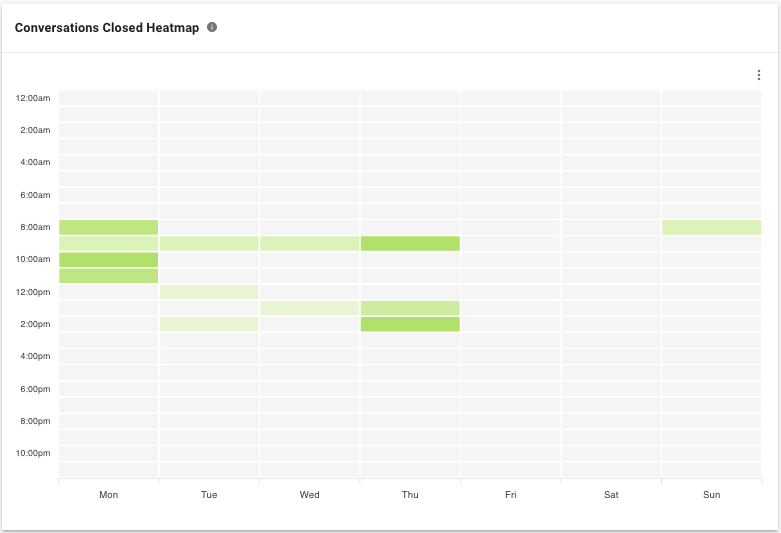Image resolution: width=781 pixels, height=533 pixels.
Task: Select the Monday 10:00am heatmap cell
Action: 109,259
